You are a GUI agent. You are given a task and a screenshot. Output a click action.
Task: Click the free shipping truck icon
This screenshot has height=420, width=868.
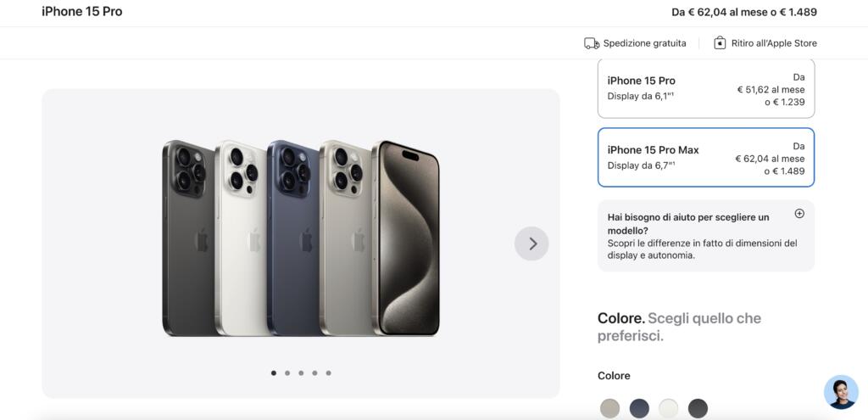click(591, 43)
